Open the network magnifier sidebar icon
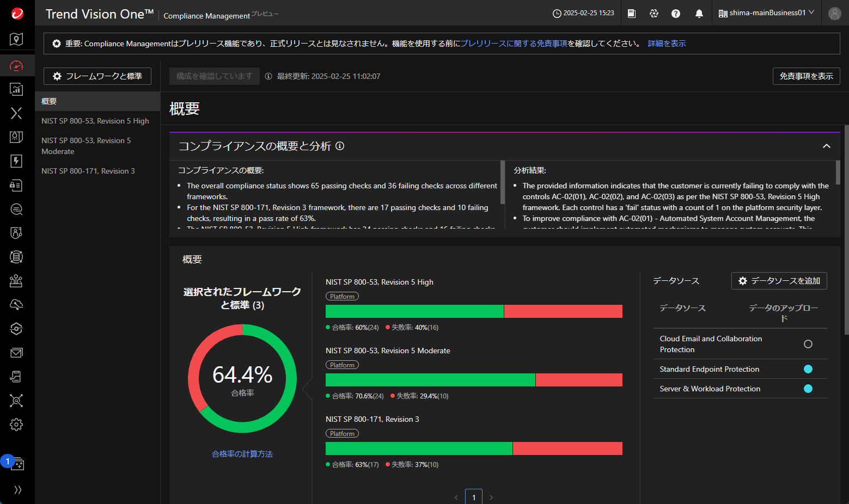The width and height of the screenshot is (849, 504). tap(16, 401)
